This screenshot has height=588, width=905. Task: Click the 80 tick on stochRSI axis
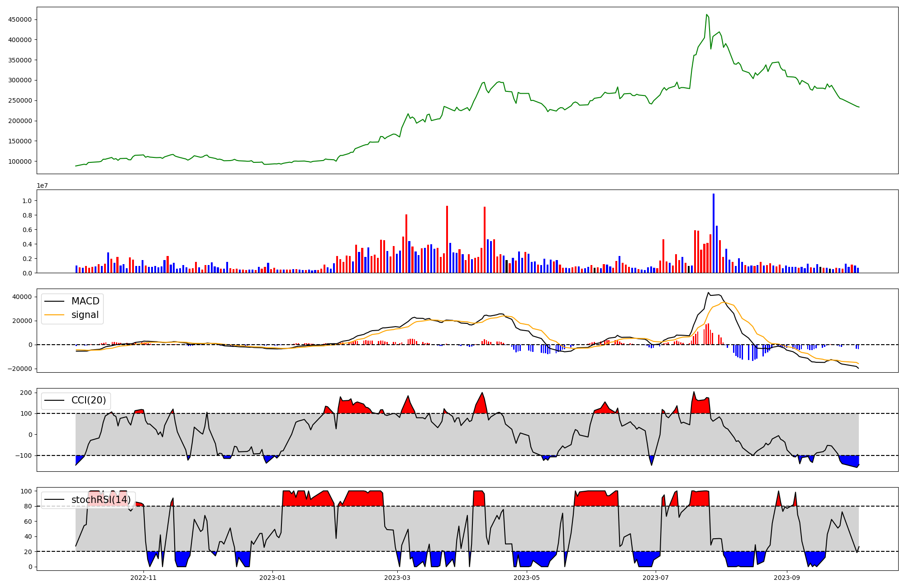(29, 507)
